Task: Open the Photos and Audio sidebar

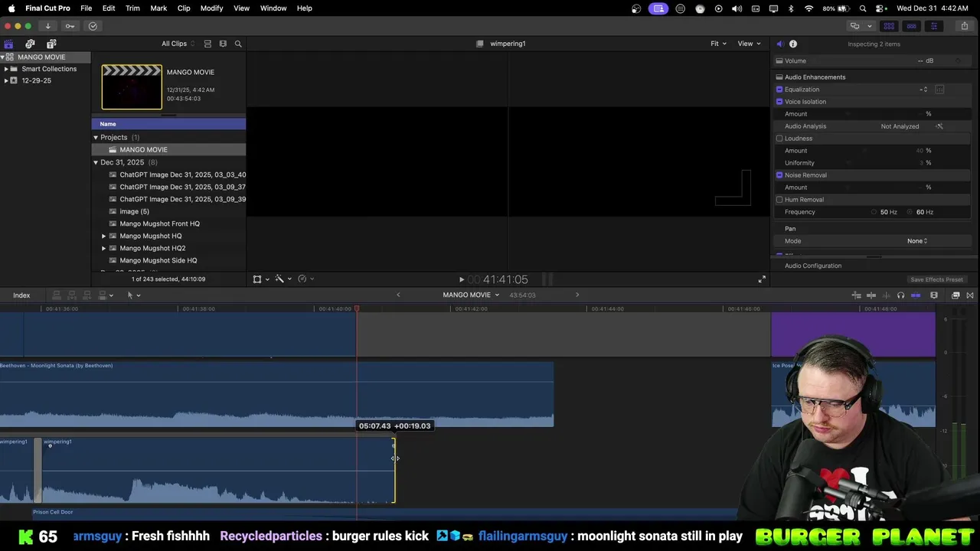Action: (30, 44)
